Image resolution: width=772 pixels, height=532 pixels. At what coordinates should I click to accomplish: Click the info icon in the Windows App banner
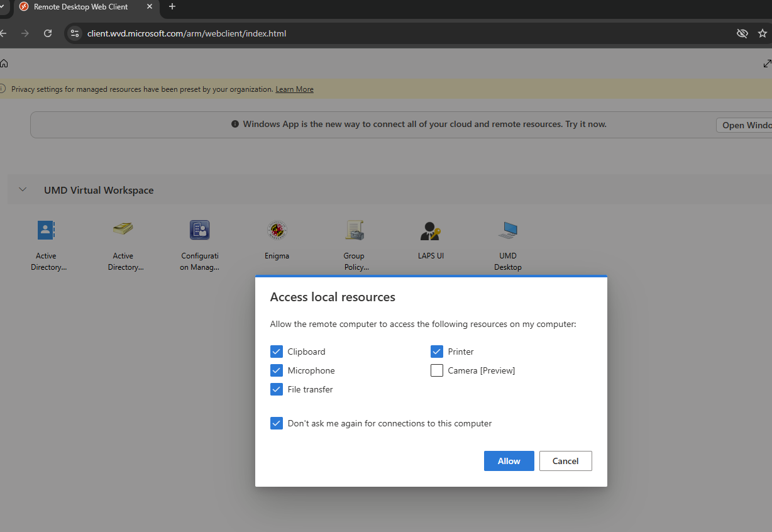(235, 125)
